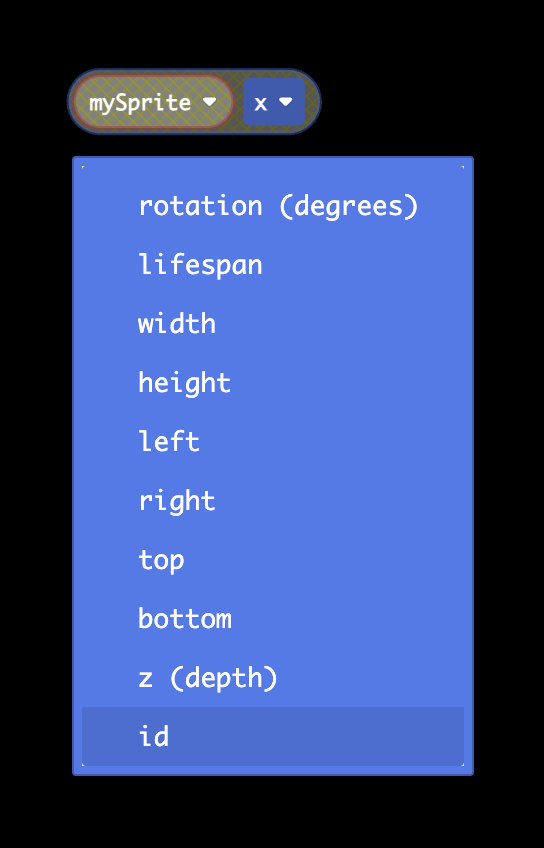This screenshot has width=544, height=848.
Task: Pick top from the property menu
Action: coord(273,559)
